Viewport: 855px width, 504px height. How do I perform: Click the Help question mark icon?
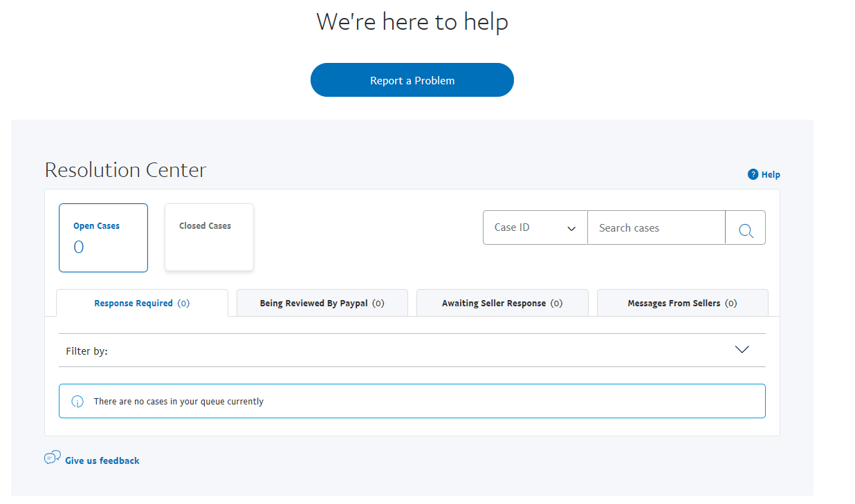click(x=753, y=174)
